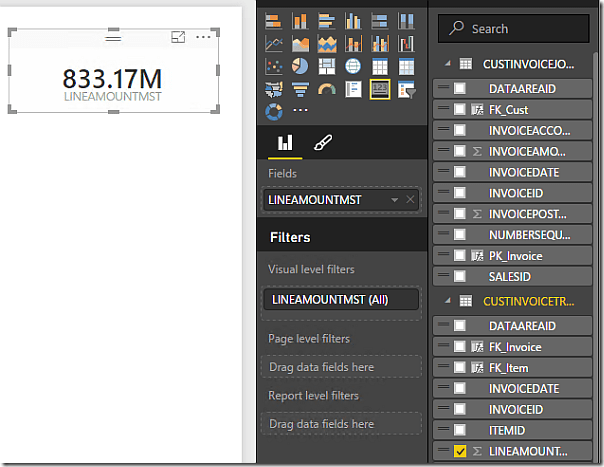Uncheck the LINEAMOUNT field checkbox
This screenshot has width=604, height=467.
(x=460, y=452)
